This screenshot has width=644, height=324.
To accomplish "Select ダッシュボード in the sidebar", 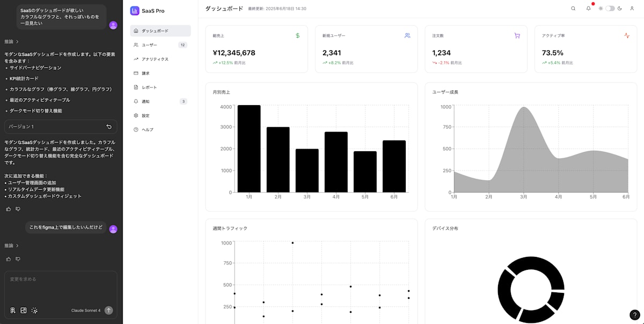I will [x=160, y=31].
